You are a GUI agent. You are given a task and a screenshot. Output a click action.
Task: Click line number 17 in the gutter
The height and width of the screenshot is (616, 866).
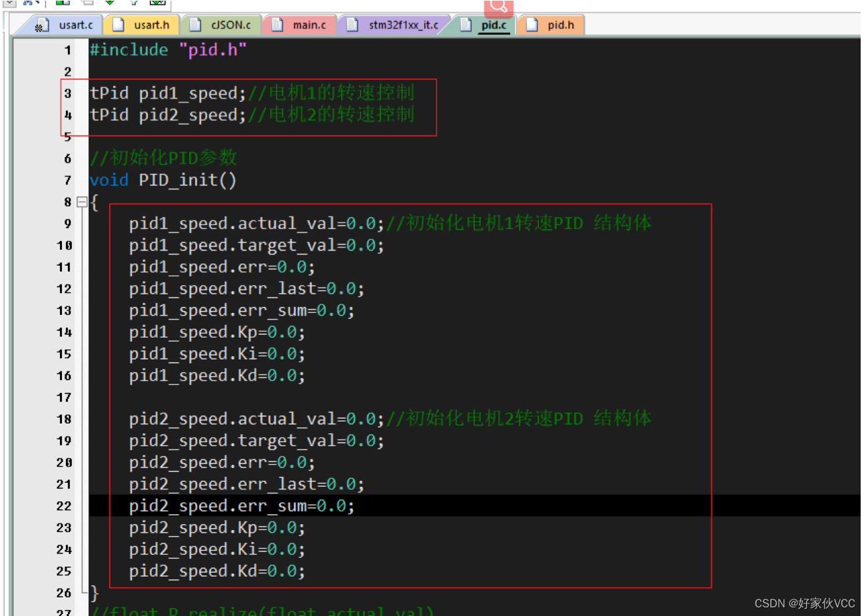(64, 398)
